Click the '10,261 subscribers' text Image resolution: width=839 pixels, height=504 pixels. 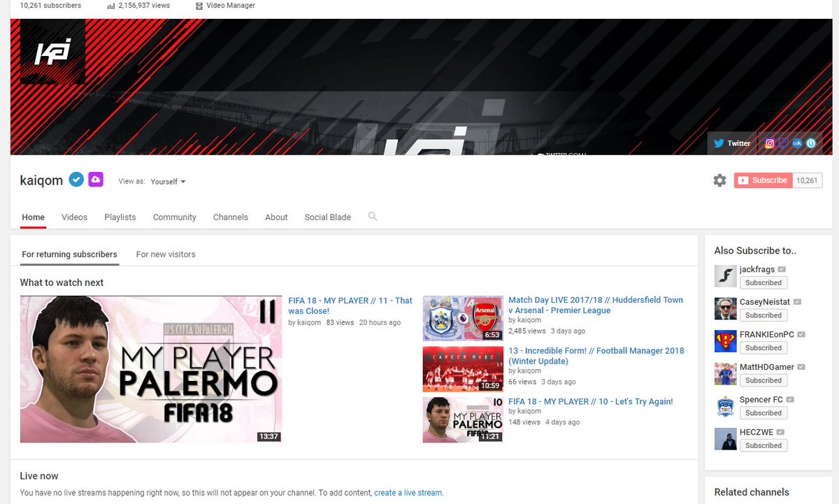coord(50,6)
